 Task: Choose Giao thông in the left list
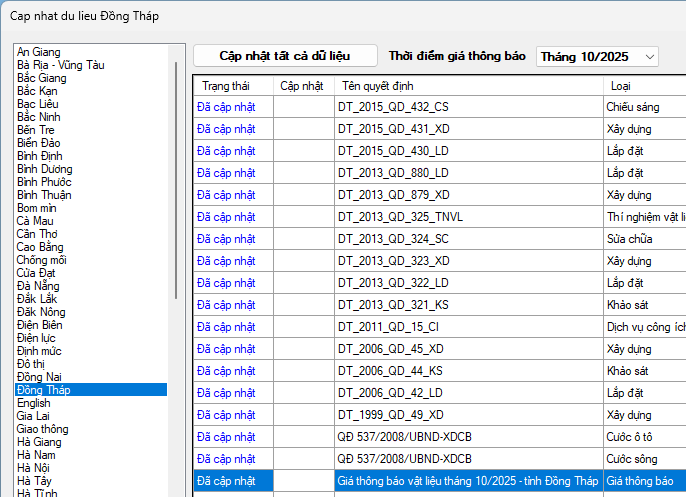pos(43,429)
